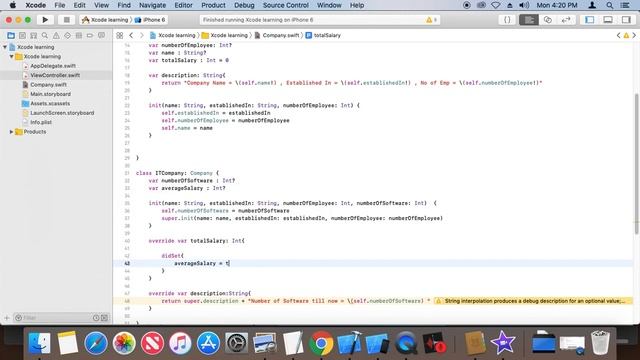
Task: Open the breakpoint navigator
Action: 90,36
